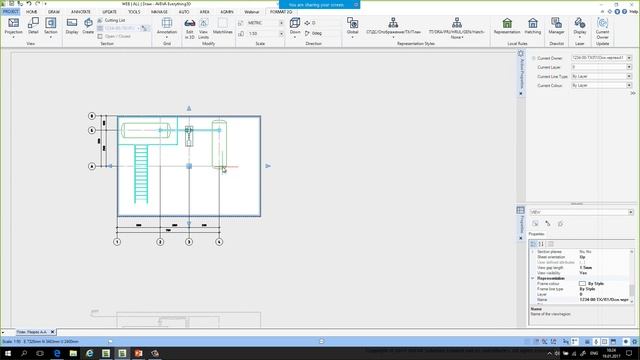Collapse the Representation property group
Image resolution: width=640 pixels, height=360 pixels.
pyautogui.click(x=533, y=278)
